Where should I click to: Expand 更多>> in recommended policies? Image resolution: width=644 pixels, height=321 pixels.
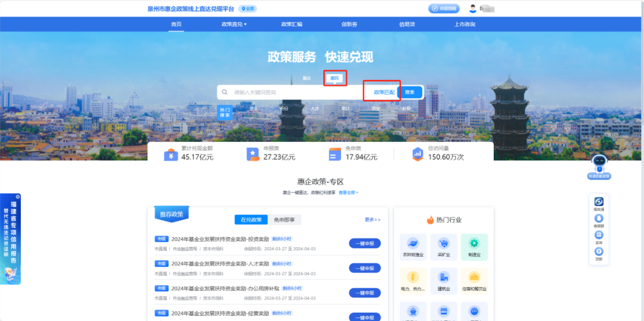tap(373, 220)
